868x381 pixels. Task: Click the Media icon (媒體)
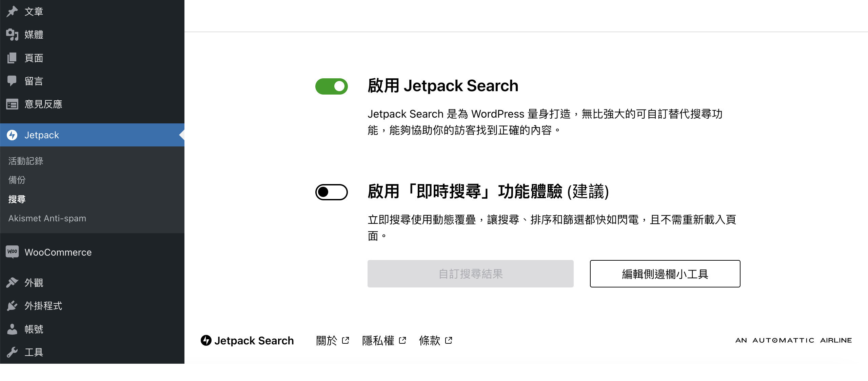click(x=12, y=35)
